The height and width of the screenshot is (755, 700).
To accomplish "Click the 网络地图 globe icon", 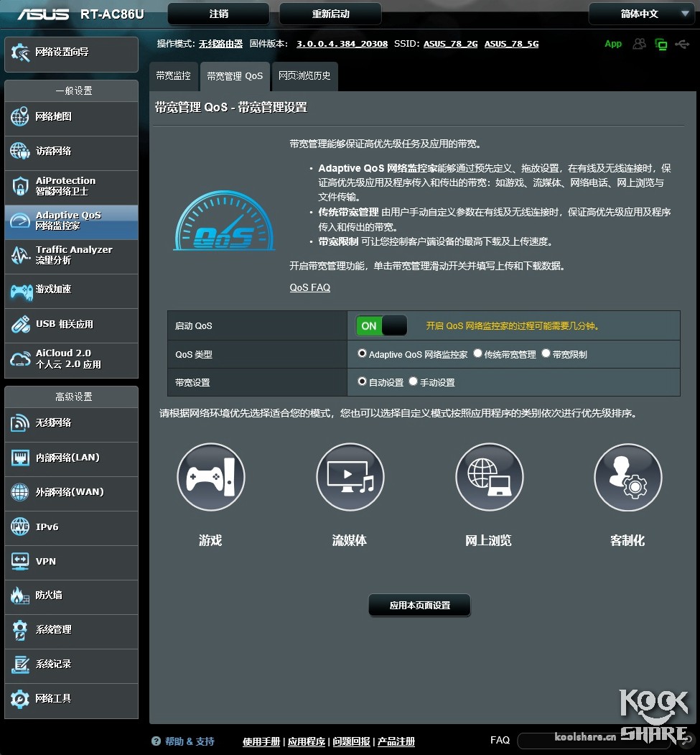I will click(19, 116).
